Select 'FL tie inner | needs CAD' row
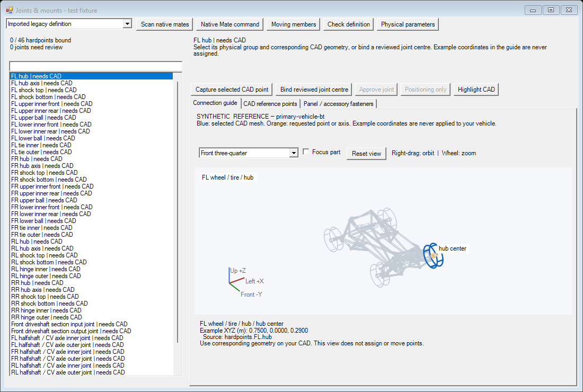Screen dimensions: 583x392 [91, 145]
